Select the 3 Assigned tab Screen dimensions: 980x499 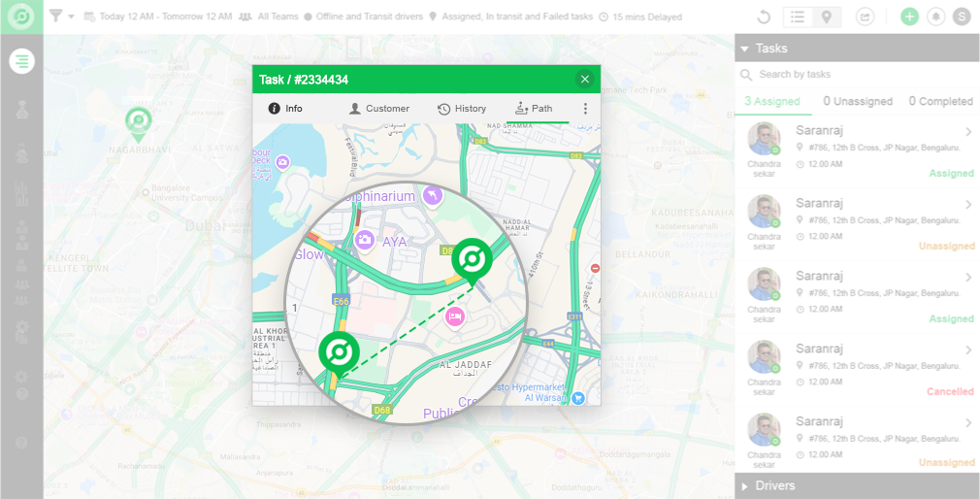(772, 101)
